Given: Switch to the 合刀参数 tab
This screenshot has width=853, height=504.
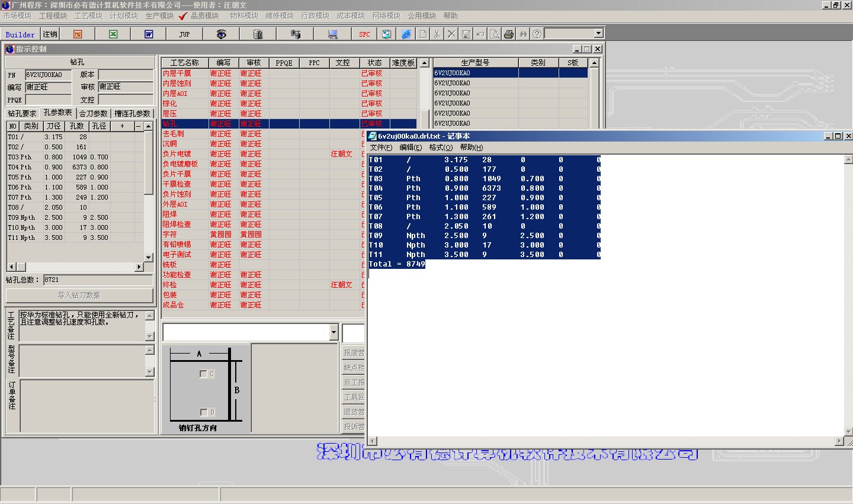Looking at the screenshot, I should pos(94,114).
